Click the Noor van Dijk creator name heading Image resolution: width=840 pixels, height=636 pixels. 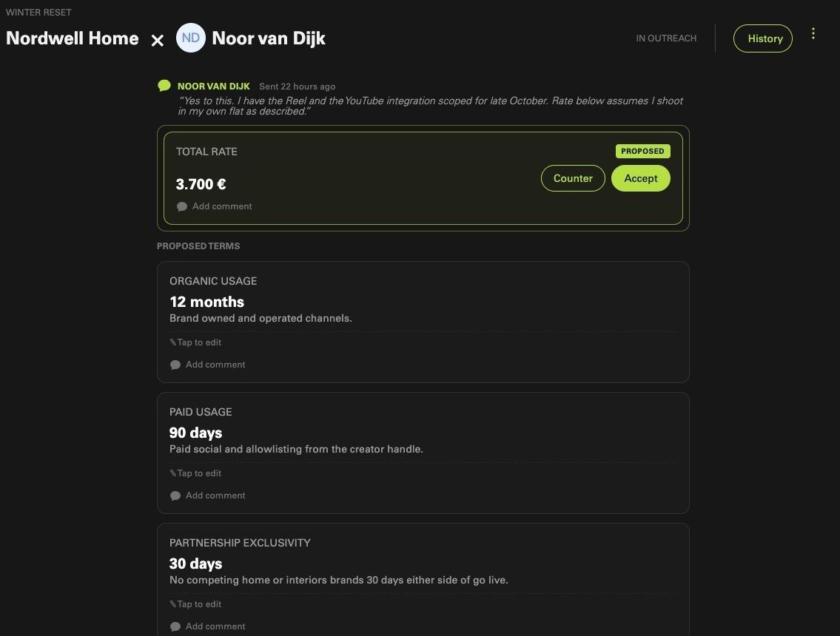(x=269, y=38)
